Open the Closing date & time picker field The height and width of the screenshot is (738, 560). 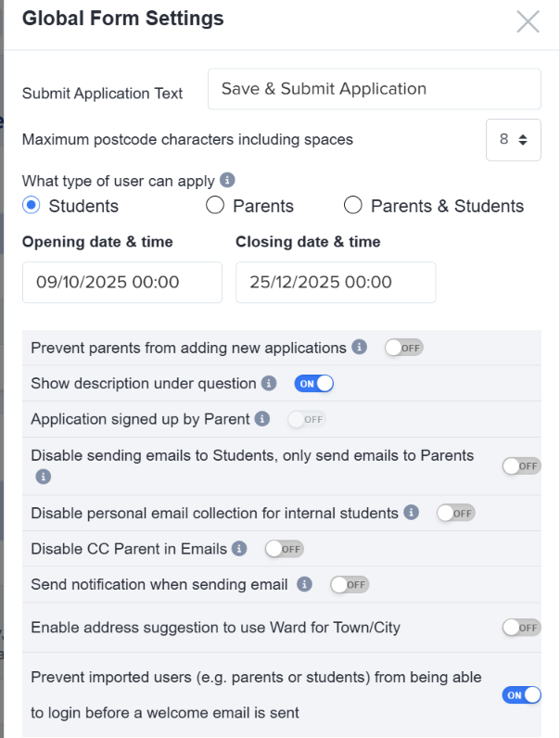336,283
